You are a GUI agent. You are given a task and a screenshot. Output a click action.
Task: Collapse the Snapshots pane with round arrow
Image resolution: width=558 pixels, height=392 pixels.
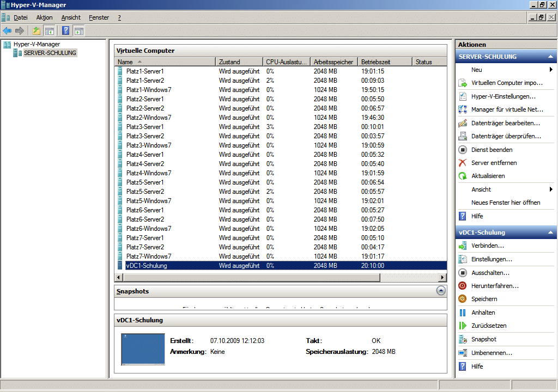(x=441, y=291)
